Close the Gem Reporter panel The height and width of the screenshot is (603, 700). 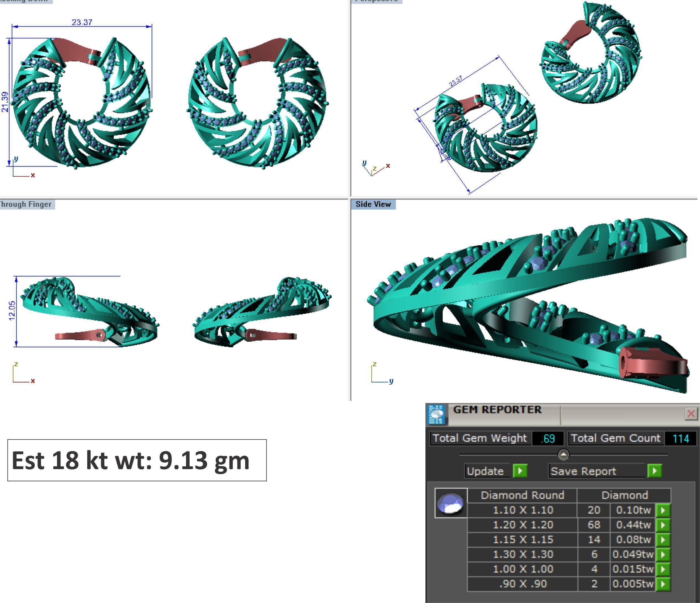click(x=691, y=414)
